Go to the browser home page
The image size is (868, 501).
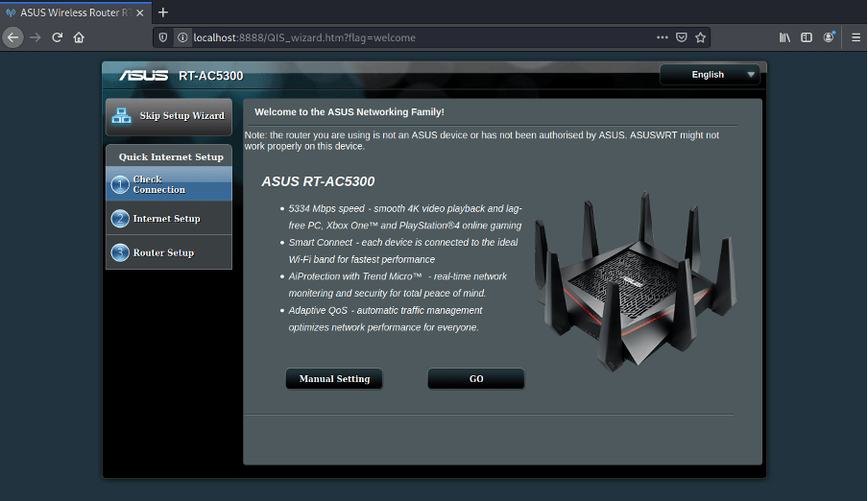click(x=80, y=37)
